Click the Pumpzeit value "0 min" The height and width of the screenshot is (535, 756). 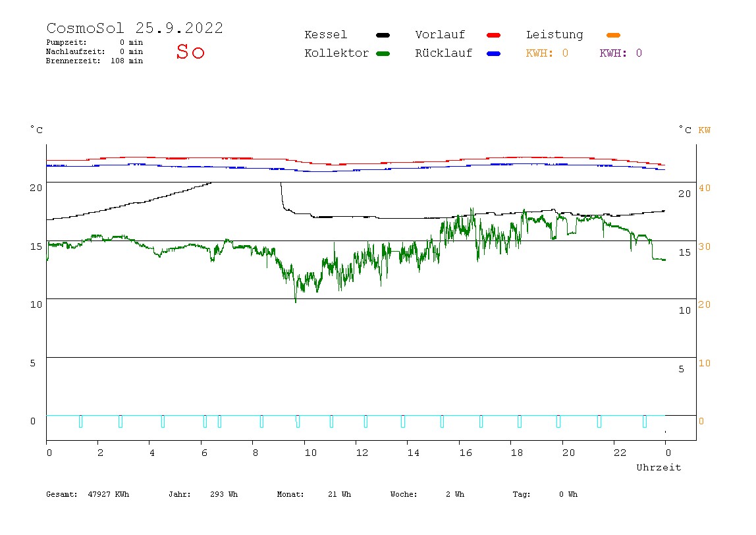pos(131,42)
